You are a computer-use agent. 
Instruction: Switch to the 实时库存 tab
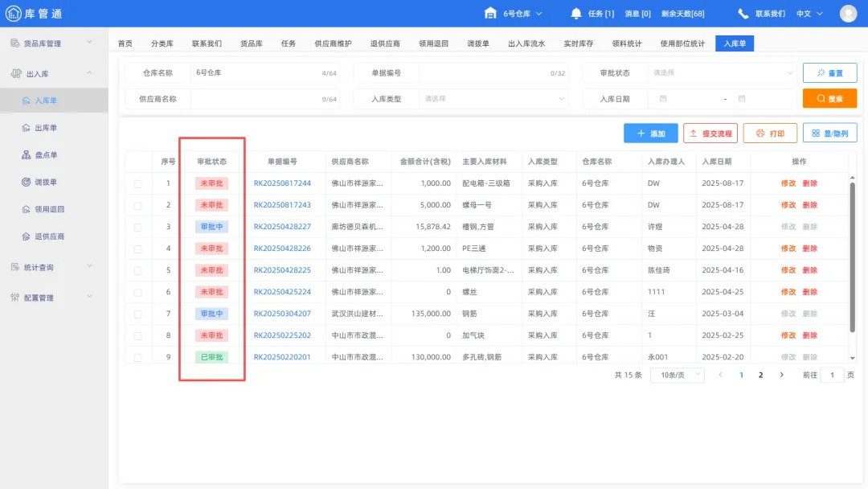pyautogui.click(x=579, y=43)
